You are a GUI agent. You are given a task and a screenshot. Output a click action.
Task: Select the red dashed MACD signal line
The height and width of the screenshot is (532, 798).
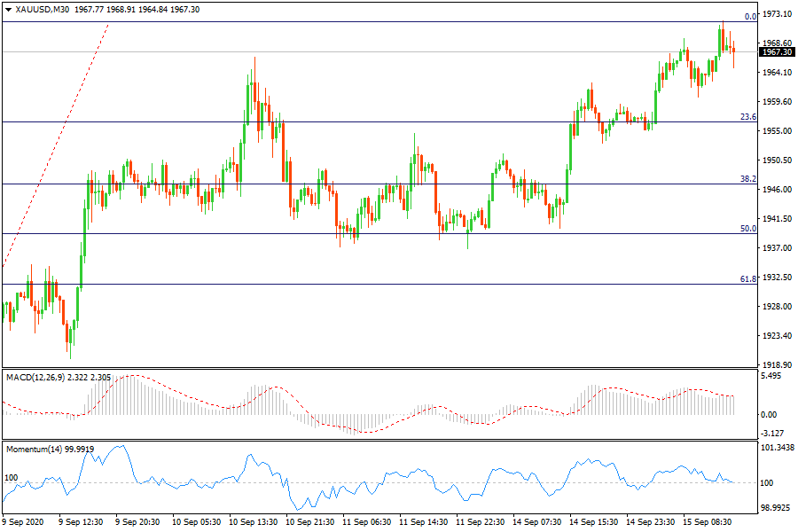133,376
